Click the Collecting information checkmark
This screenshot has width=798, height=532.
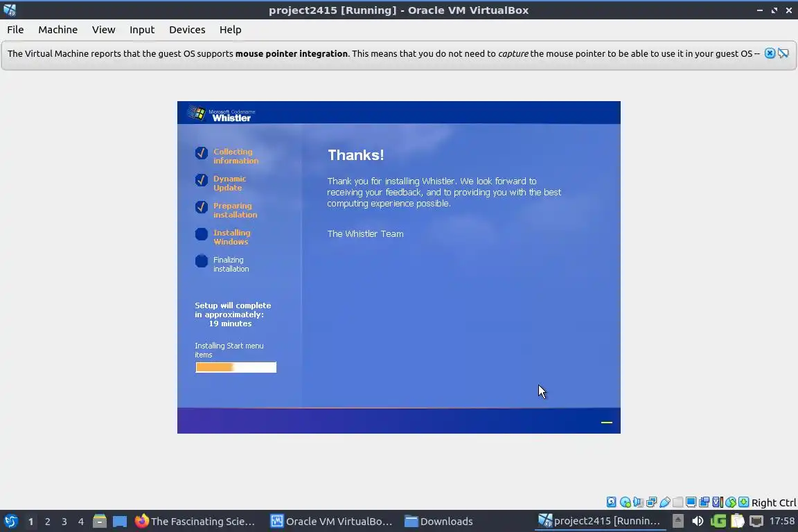(x=202, y=152)
